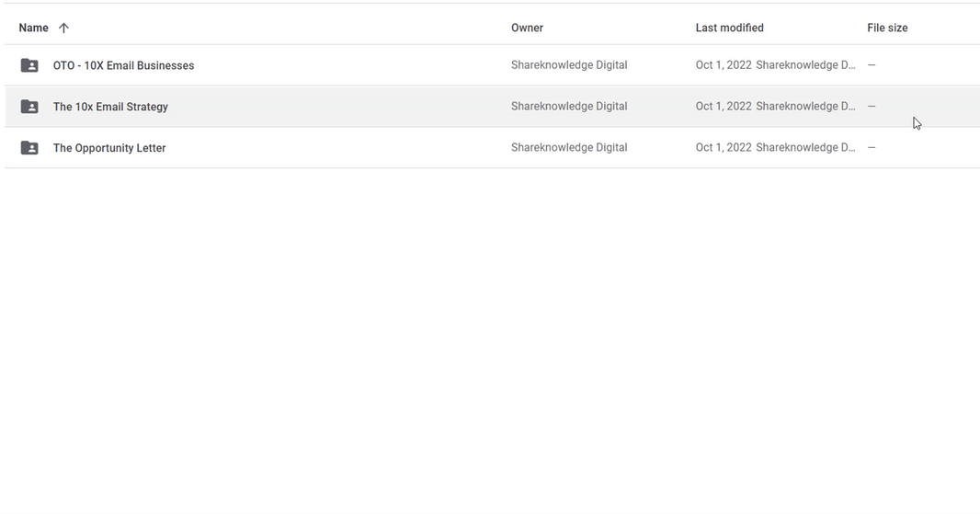980x514 pixels.
Task: Click the modified date of The Opportunity Letter
Action: (x=724, y=148)
